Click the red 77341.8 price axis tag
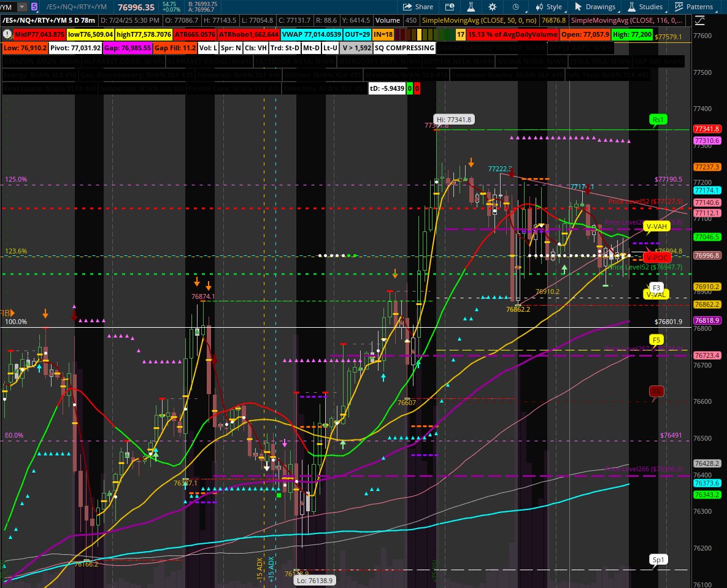727x588 pixels. click(x=707, y=129)
